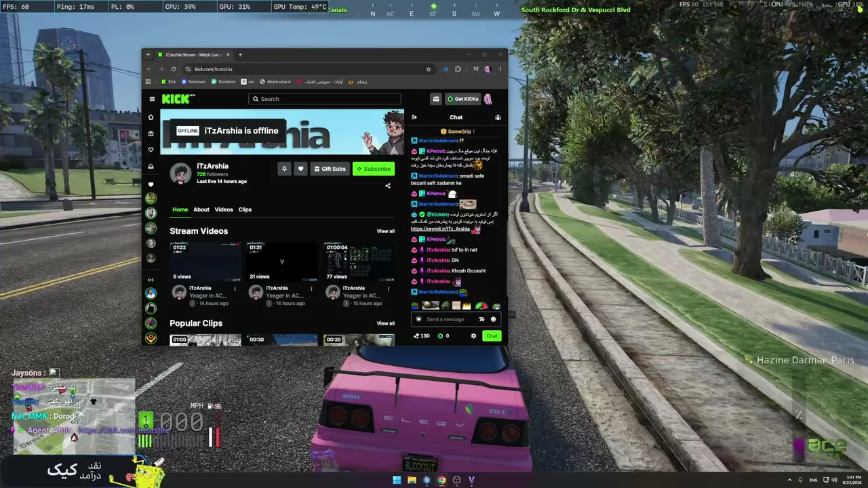
Task: Open File Explorer from the taskbar
Action: (x=412, y=480)
